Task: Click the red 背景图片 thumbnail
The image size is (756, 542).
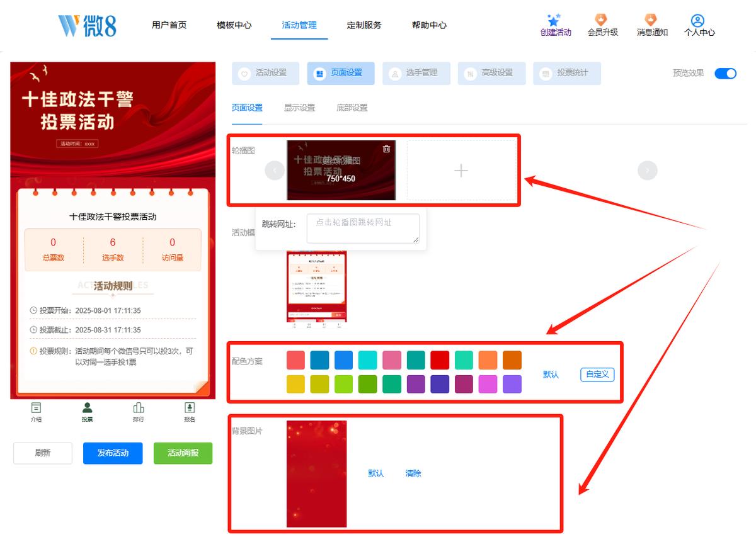Action: 316,474
